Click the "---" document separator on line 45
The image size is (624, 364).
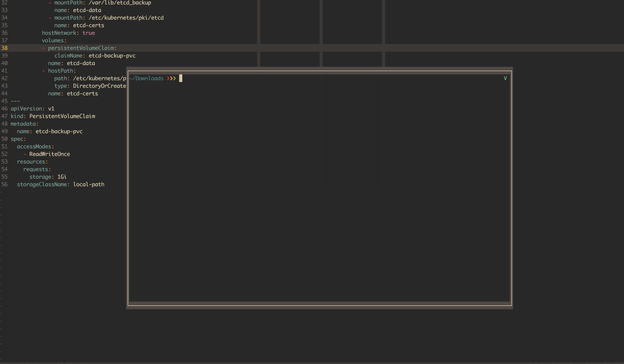coord(15,101)
